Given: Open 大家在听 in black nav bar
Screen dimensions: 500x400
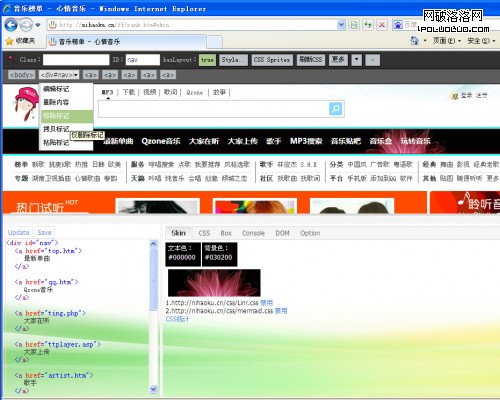Looking at the screenshot, I should point(204,141).
